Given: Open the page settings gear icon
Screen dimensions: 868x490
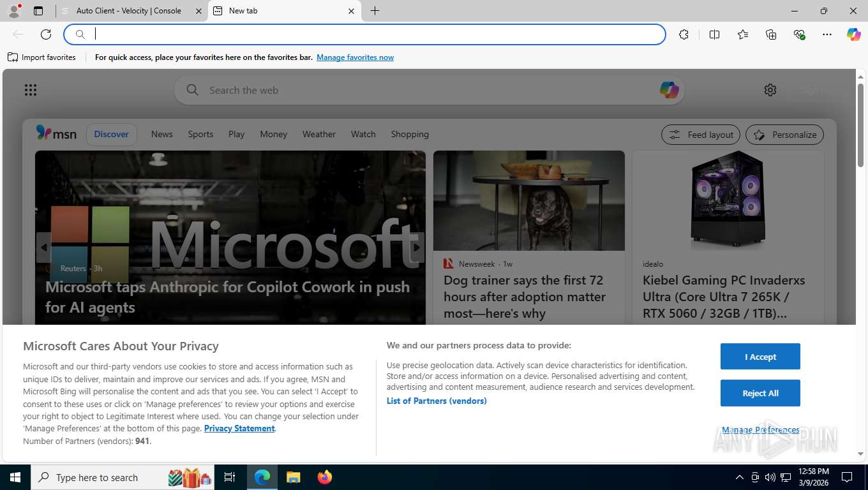Looking at the screenshot, I should 770,90.
